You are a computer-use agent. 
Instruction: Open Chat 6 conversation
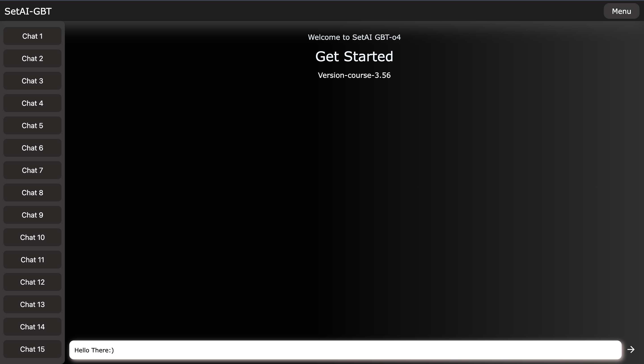pyautogui.click(x=32, y=148)
